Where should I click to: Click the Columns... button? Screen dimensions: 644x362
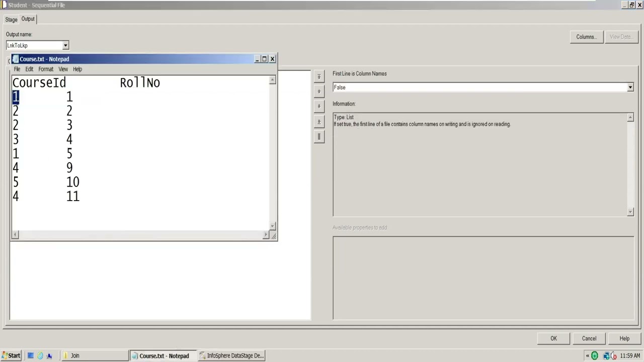tap(586, 37)
